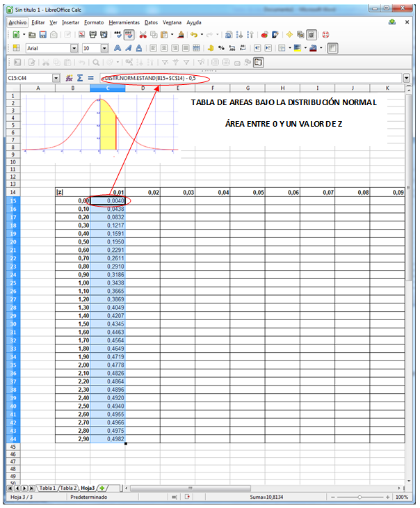Select column C header

point(108,88)
